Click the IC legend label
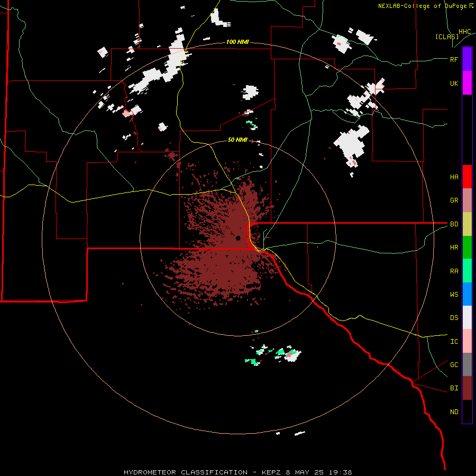The width and height of the screenshot is (476, 476). click(x=454, y=342)
